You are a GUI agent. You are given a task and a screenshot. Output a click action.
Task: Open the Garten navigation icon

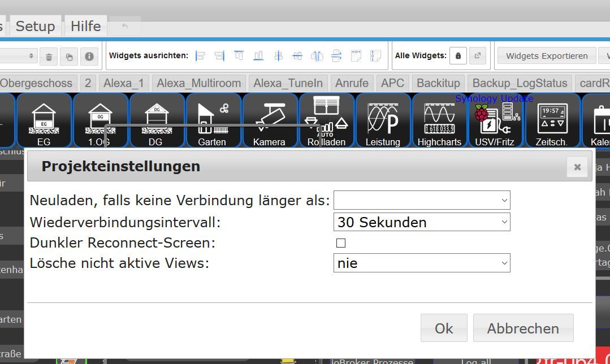(x=213, y=120)
